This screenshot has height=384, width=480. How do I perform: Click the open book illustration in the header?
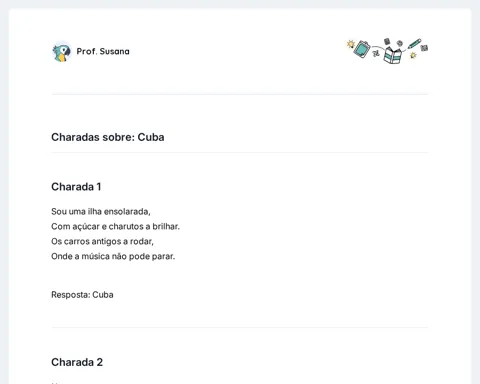click(x=393, y=55)
